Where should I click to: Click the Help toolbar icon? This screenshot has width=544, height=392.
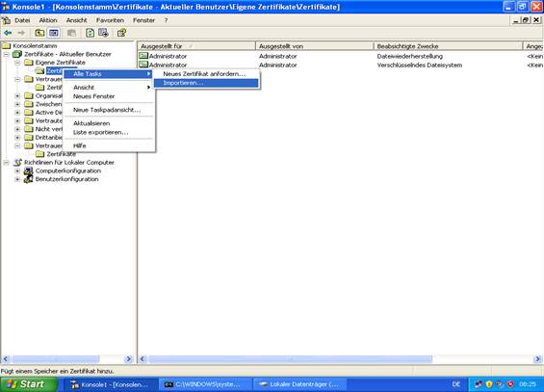tap(121, 33)
